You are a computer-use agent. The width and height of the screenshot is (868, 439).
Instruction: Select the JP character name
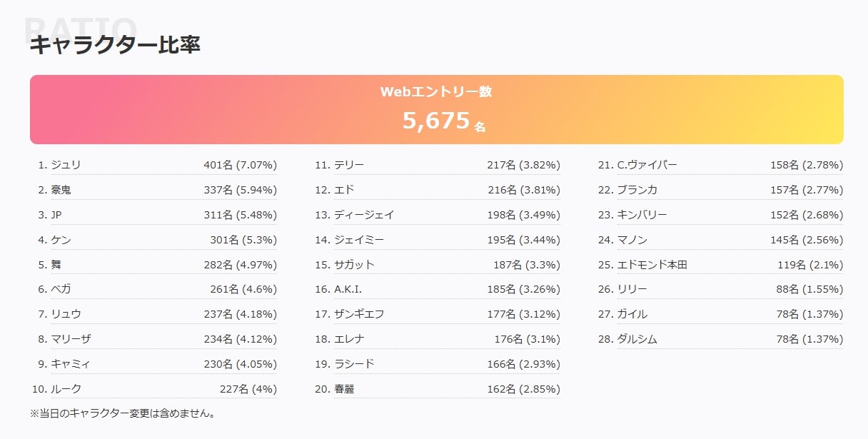[x=57, y=215]
